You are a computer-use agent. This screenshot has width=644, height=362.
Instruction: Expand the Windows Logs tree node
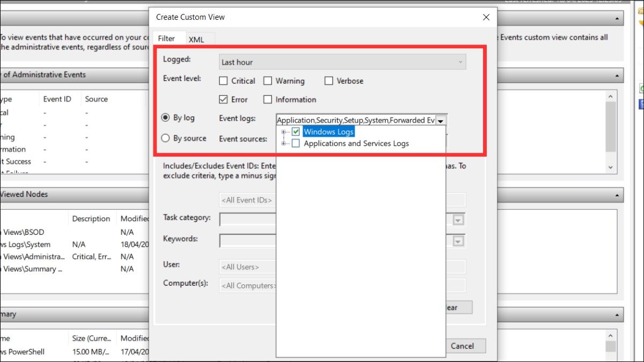[x=284, y=132]
